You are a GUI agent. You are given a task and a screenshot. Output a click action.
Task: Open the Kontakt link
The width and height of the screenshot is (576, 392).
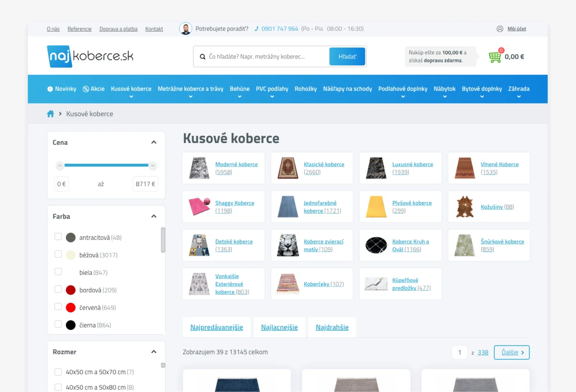pyautogui.click(x=154, y=29)
